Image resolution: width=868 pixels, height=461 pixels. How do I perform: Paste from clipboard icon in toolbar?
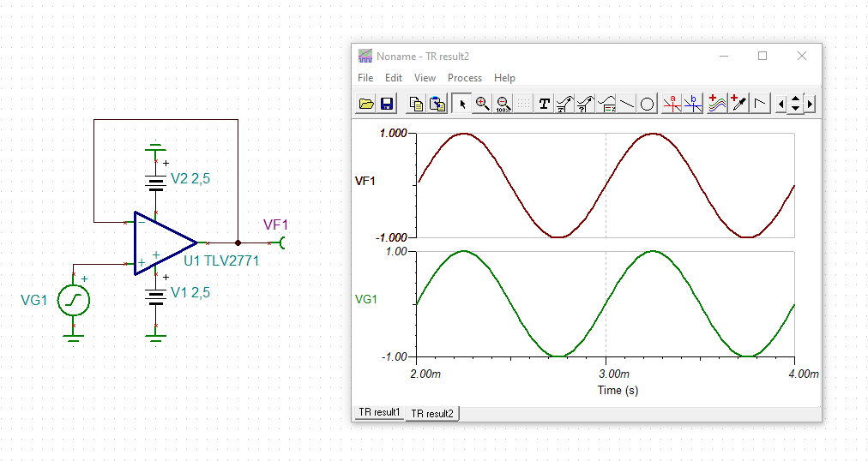[437, 104]
